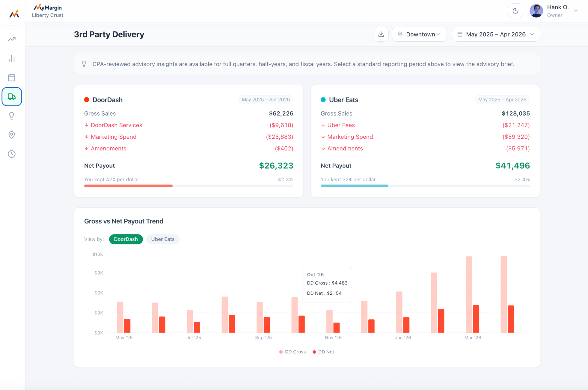Open the lightbulb insights sidebar icon
588x390 pixels.
12,115
